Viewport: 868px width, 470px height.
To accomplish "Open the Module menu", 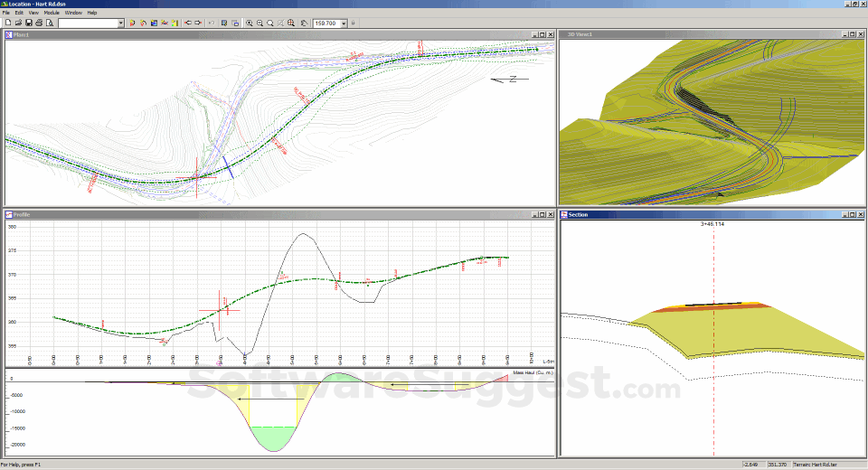I will [x=52, y=13].
